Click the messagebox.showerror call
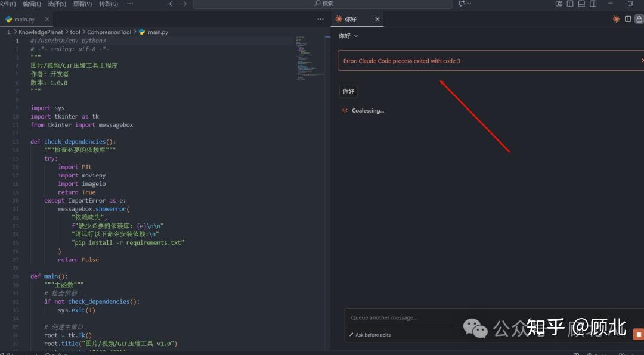 [94, 209]
